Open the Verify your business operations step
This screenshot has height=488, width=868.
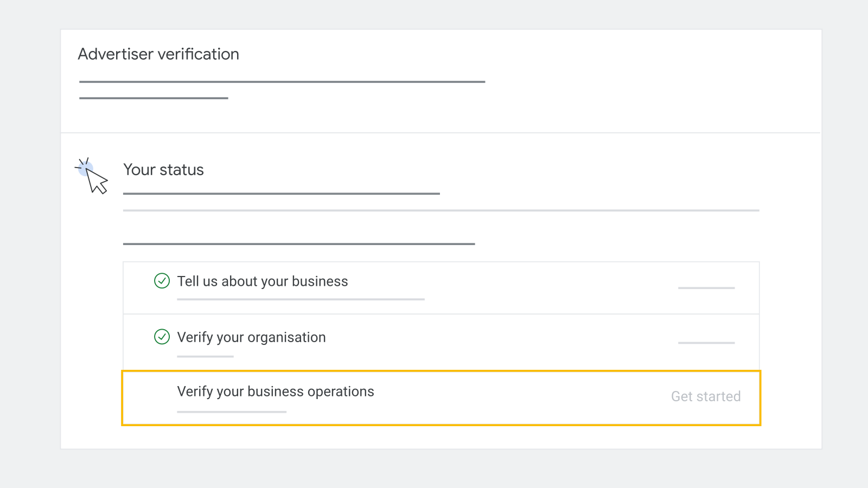[441, 398]
